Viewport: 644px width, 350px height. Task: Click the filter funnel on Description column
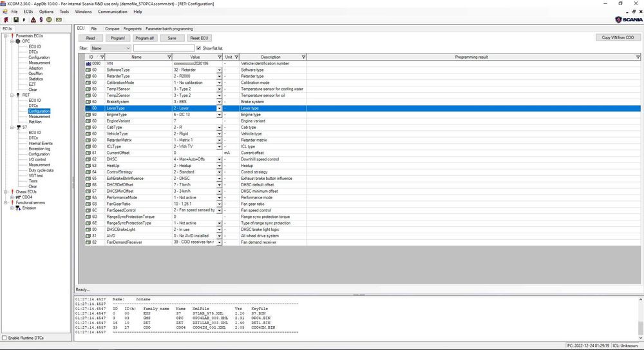click(303, 57)
